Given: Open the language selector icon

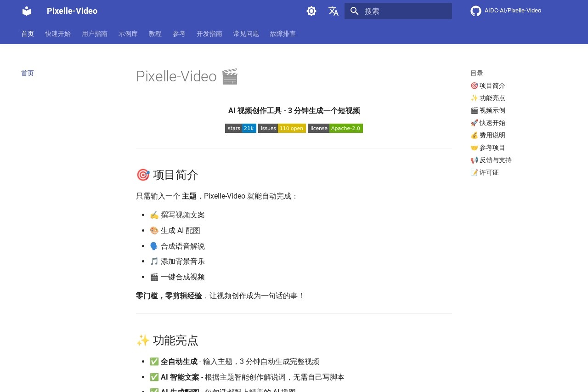Looking at the screenshot, I should [334, 11].
